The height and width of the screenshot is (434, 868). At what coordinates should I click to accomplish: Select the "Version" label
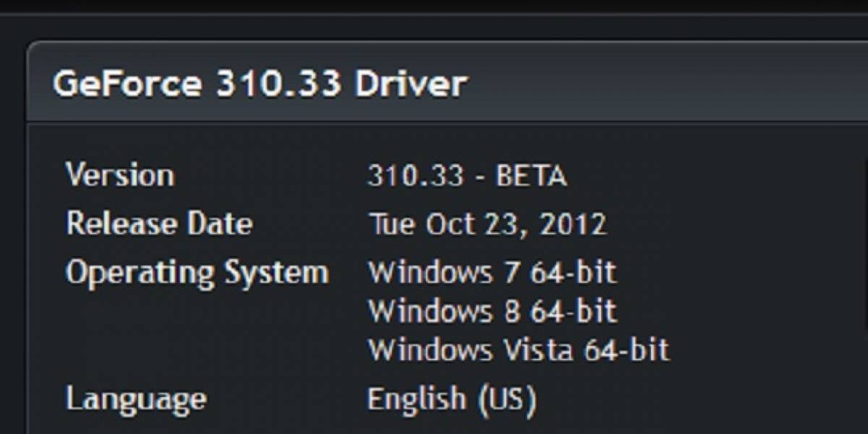pyautogui.click(x=119, y=175)
